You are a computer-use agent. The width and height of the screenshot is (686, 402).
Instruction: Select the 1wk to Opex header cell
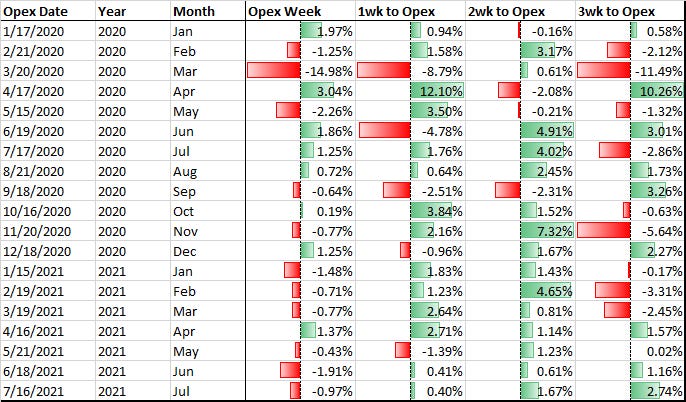coord(410,11)
